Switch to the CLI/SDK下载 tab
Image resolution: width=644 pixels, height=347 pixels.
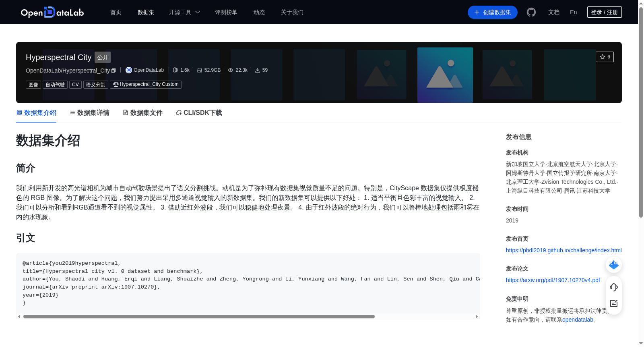[199, 113]
